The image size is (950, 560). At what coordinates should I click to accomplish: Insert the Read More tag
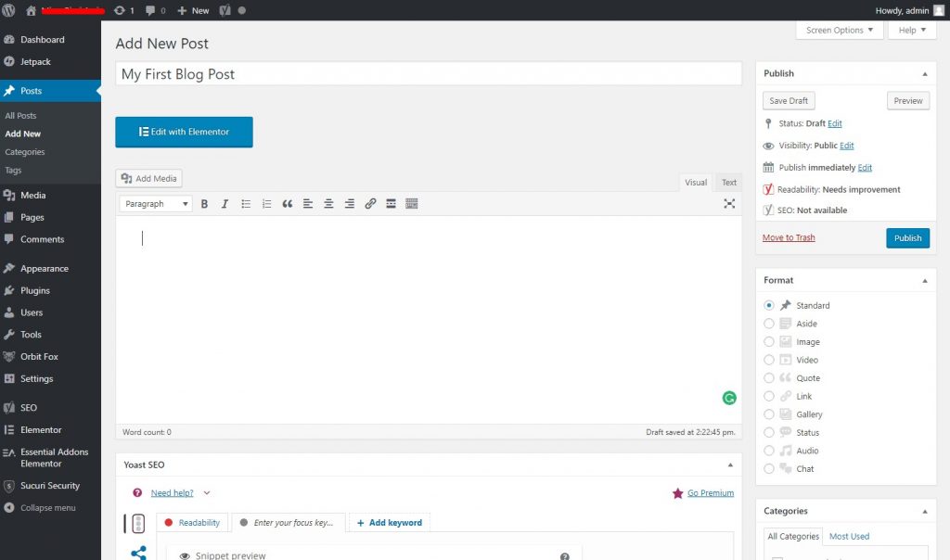coord(391,204)
